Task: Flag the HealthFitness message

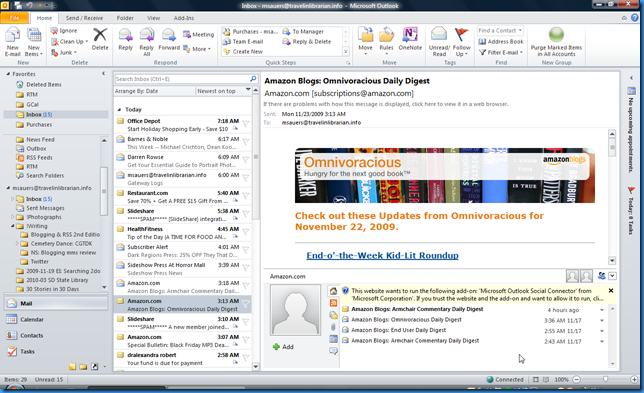Action: [x=246, y=232]
